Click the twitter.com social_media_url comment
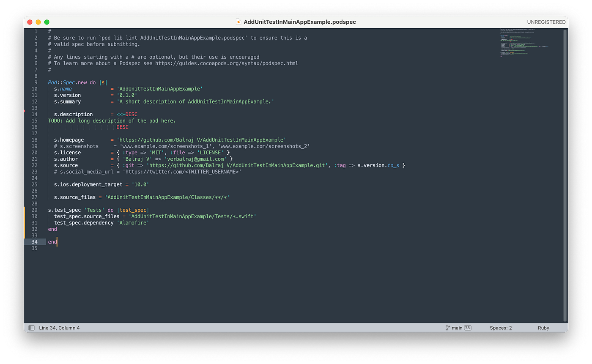Viewport: 592px width, 364px height. (148, 172)
